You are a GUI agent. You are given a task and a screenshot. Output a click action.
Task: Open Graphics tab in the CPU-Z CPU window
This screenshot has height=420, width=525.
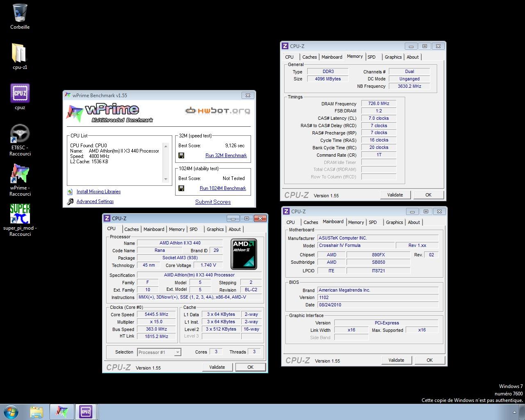click(215, 229)
